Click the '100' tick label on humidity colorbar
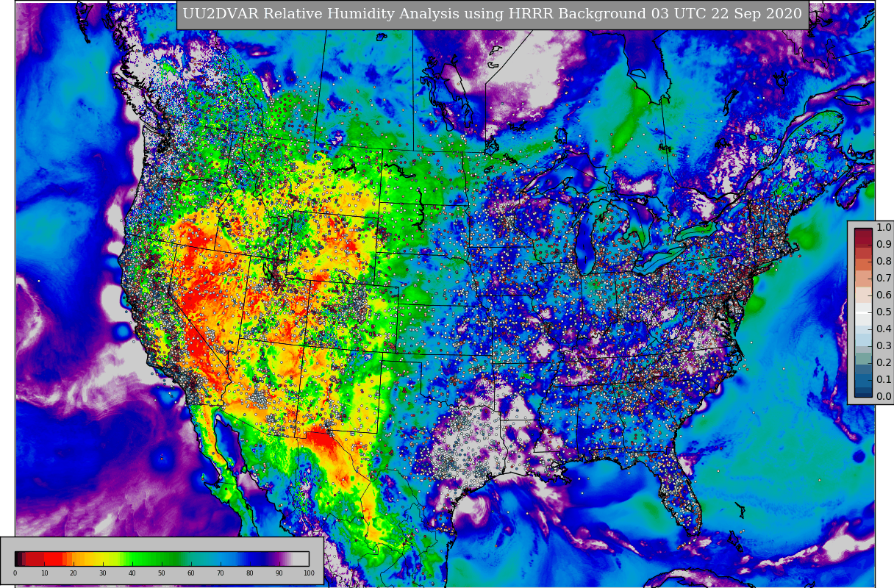Viewport: 894px width, 588px height. (309, 573)
